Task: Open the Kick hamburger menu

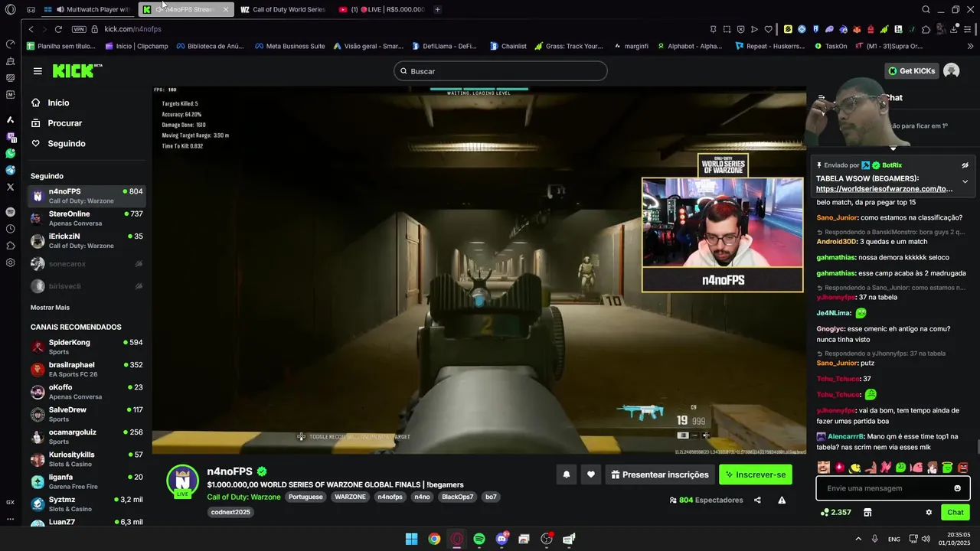Action: (x=38, y=71)
